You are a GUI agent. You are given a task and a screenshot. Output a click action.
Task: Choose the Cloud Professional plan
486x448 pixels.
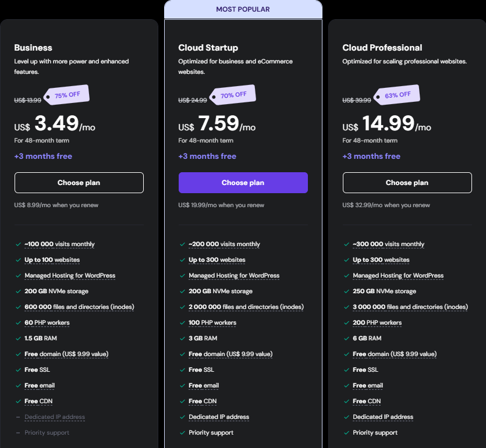point(407,183)
